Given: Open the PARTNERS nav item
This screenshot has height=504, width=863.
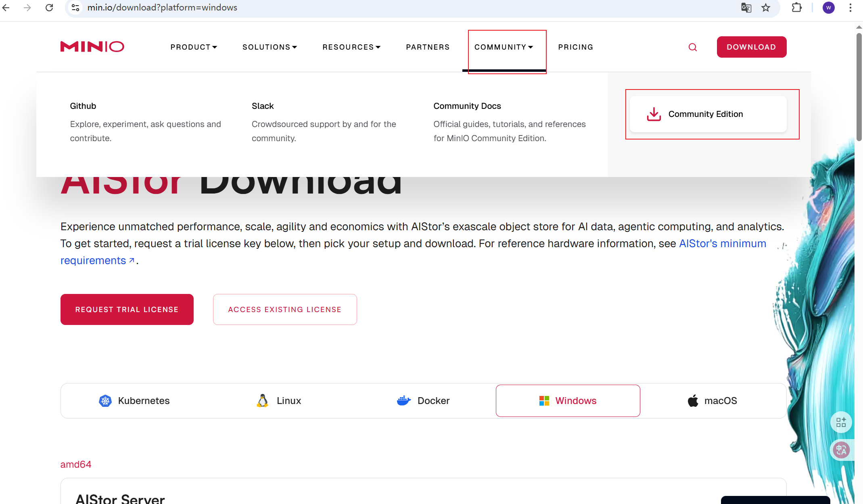Looking at the screenshot, I should [x=428, y=47].
